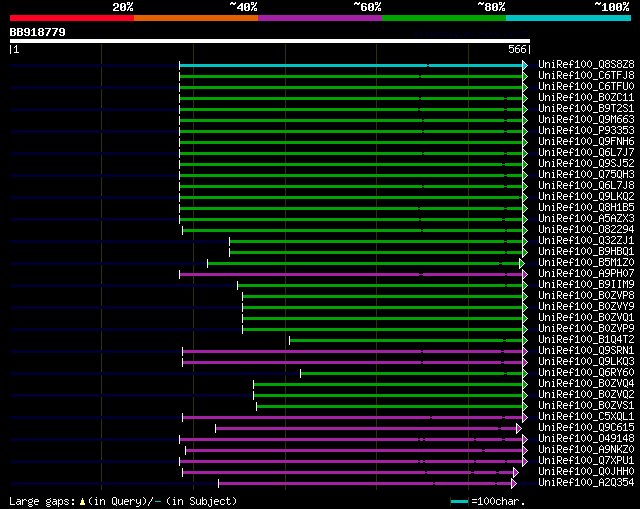640x509 pixels.
Task: Select the UniRef100_B9IIM9 label
Action: [x=586, y=285]
